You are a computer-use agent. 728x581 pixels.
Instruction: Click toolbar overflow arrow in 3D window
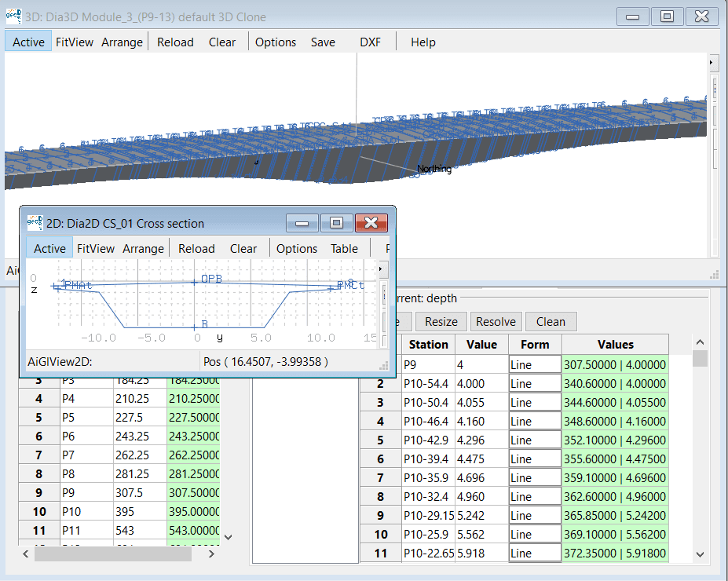coord(712,61)
